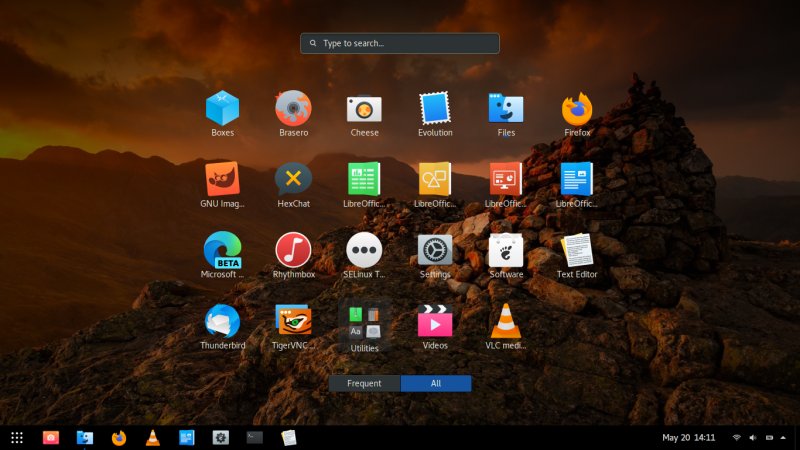Image resolution: width=800 pixels, height=450 pixels.
Task: Expand system menu arrow in tray
Action: (x=783, y=438)
